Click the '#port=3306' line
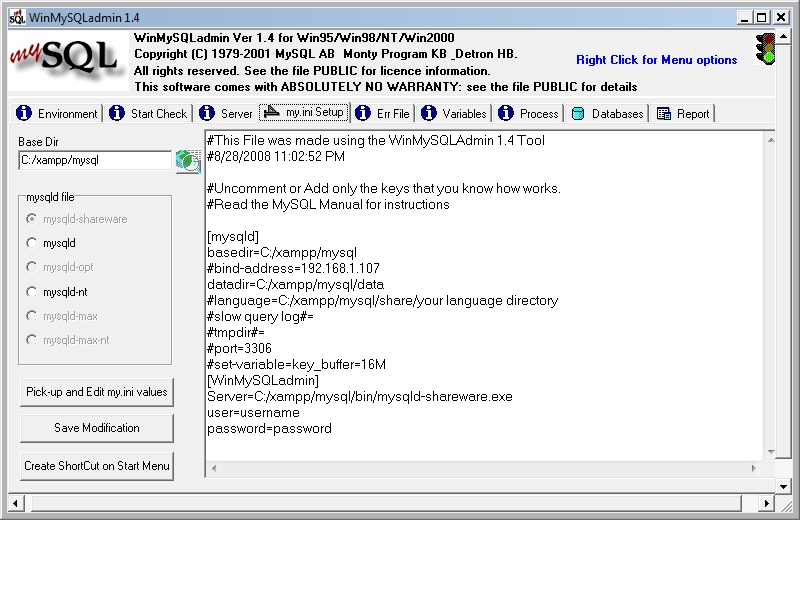 pos(239,348)
